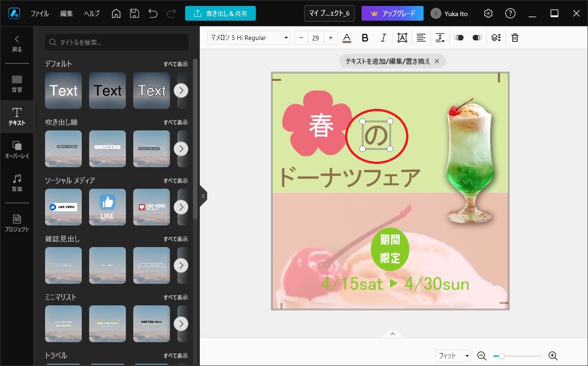Viewport: 588px width, 366px height.
Task: Zoom in with magnifier plus
Action: click(x=553, y=356)
